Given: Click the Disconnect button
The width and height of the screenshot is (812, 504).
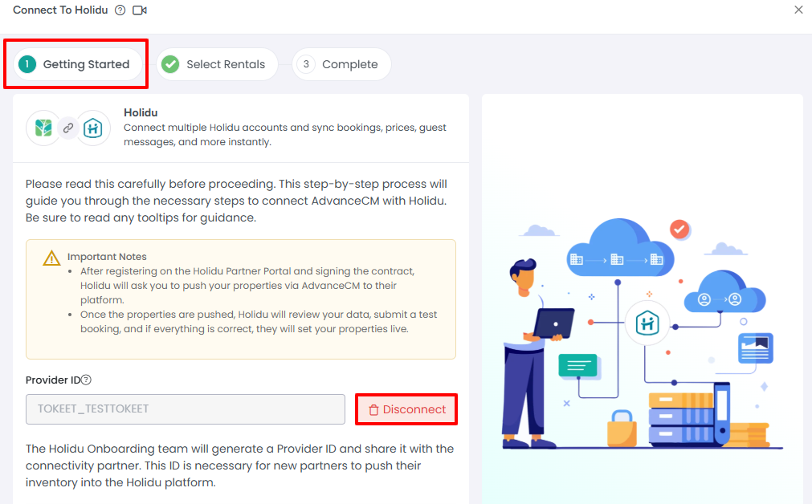Looking at the screenshot, I should tap(406, 409).
